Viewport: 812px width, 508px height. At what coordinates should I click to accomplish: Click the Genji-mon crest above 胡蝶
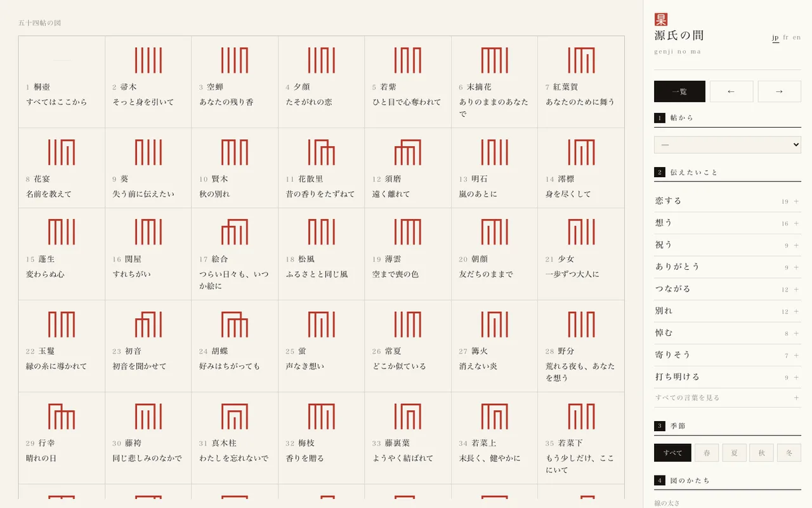pyautogui.click(x=235, y=324)
